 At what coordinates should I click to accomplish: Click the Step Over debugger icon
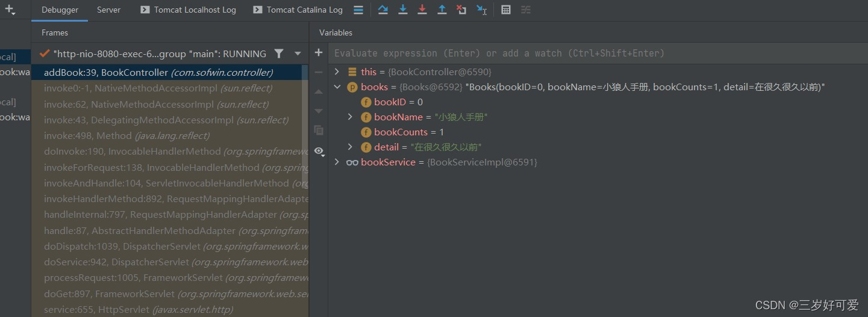click(382, 10)
